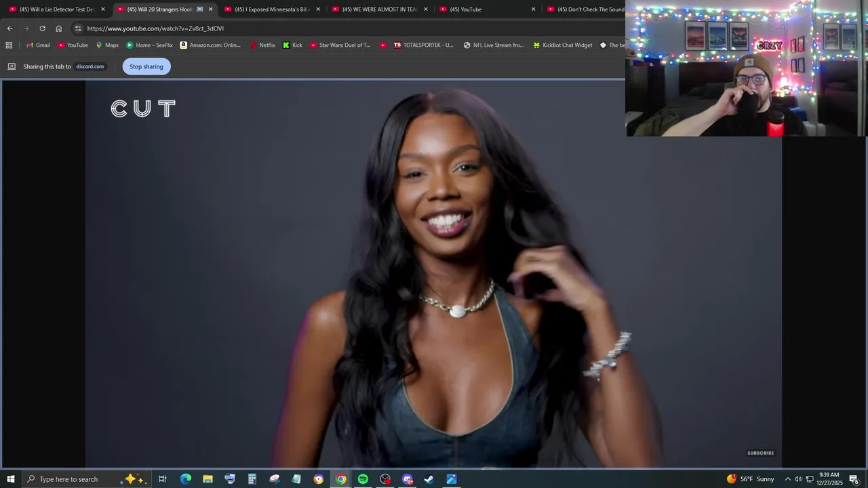This screenshot has width=868, height=488.
Task: Open the apps grid in bookmarks bar
Action: pos(9,45)
